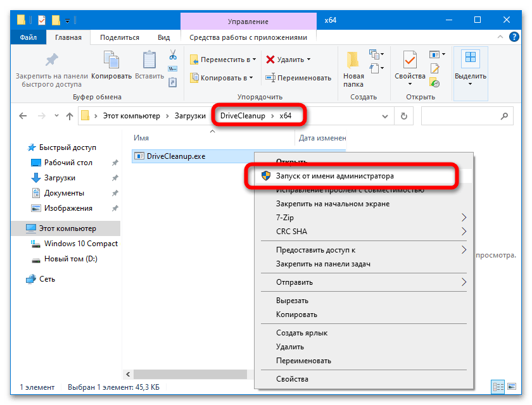Image resolution: width=532 pixels, height=405 pixels.
Task: Click the Refresh icon beside the address bar
Action: pos(404,116)
